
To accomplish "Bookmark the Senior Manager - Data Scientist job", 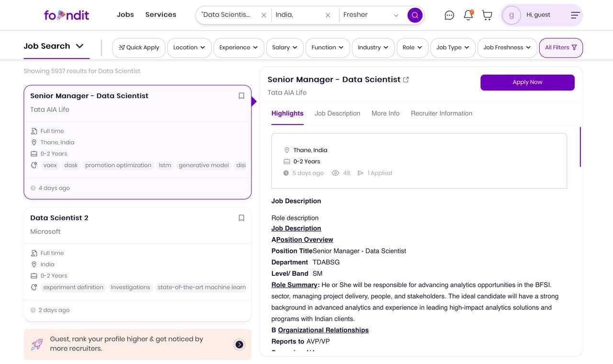I will pyautogui.click(x=242, y=96).
